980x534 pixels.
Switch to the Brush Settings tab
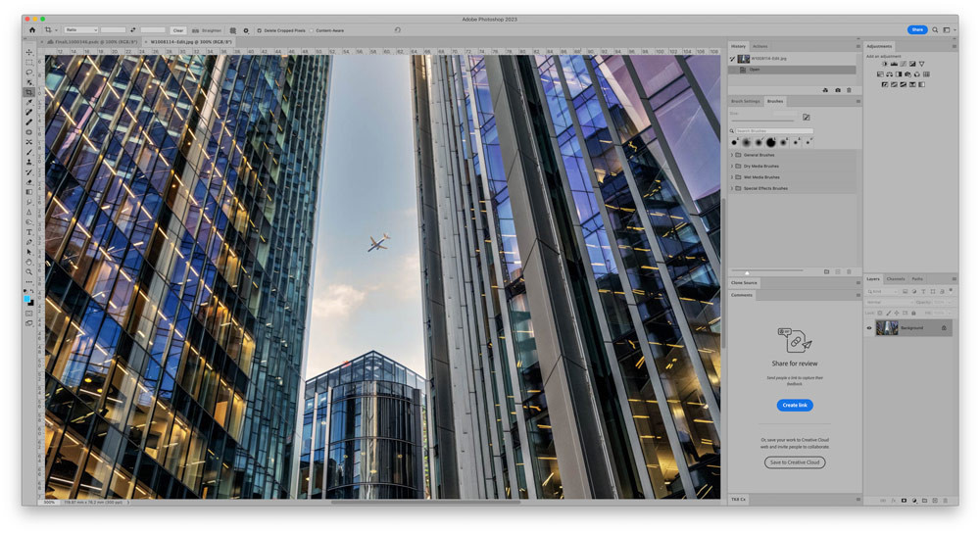tap(745, 101)
